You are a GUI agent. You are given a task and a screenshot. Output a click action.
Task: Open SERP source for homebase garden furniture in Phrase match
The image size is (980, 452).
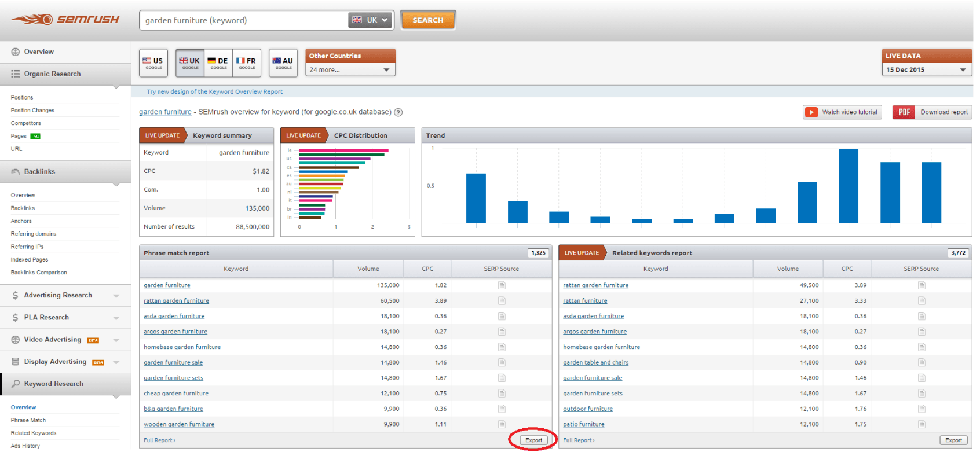[502, 347]
